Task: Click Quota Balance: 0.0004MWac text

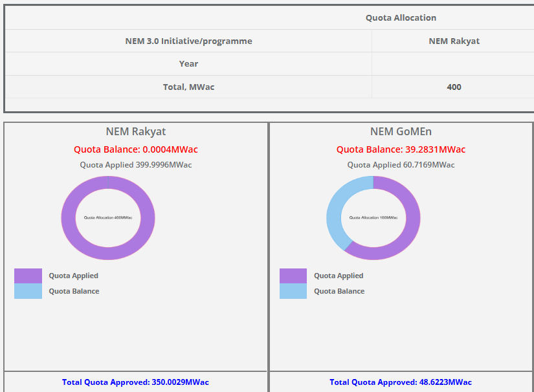Action: (136, 149)
